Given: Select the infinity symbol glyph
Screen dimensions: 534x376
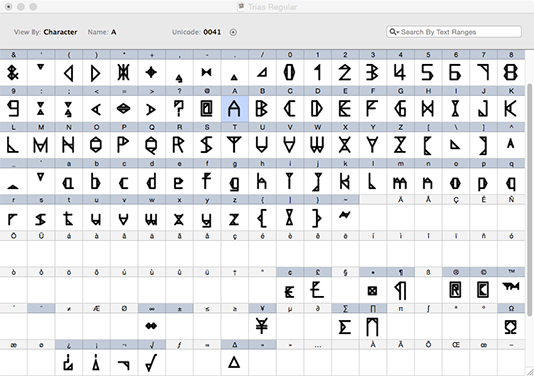Looking at the screenshot, I should click(152, 326).
